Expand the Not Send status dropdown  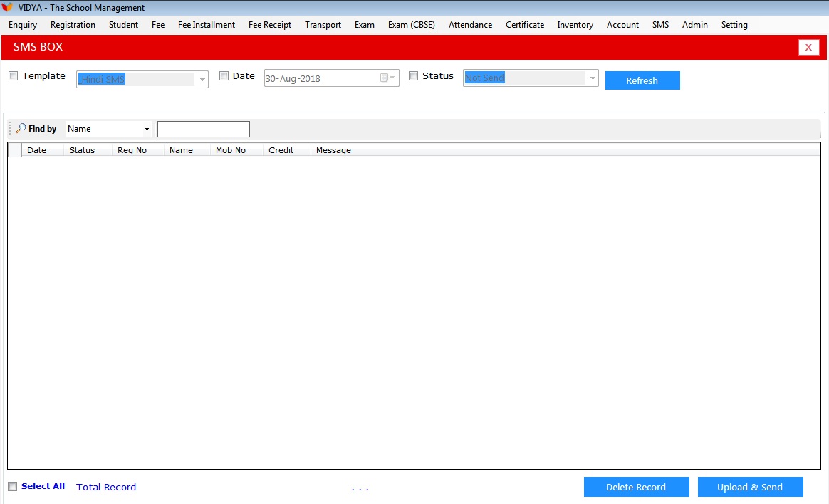point(592,78)
